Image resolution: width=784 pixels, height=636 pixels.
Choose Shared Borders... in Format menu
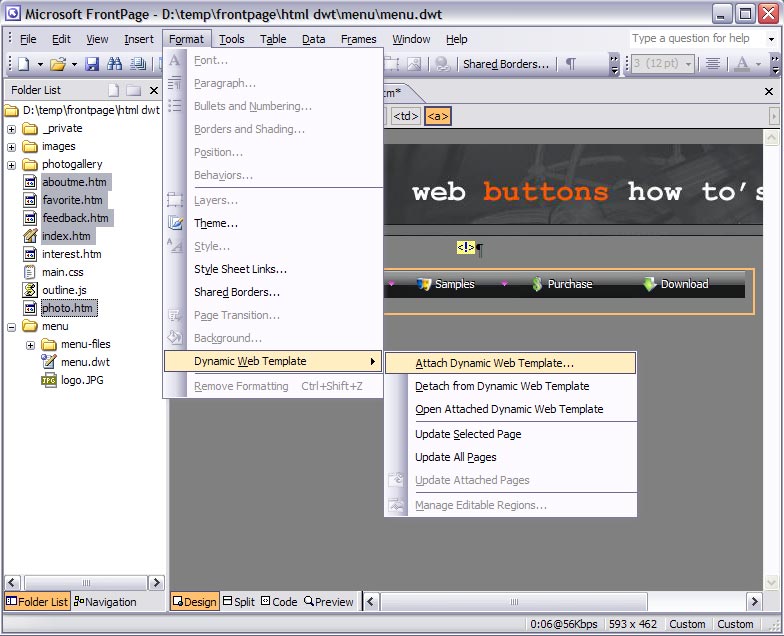click(x=273, y=292)
